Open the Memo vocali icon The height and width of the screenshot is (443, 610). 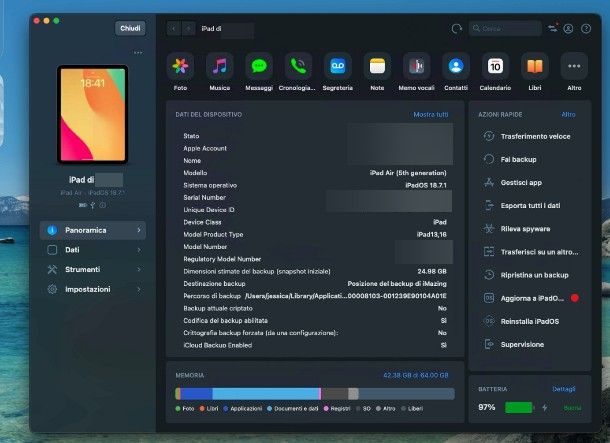click(x=416, y=67)
